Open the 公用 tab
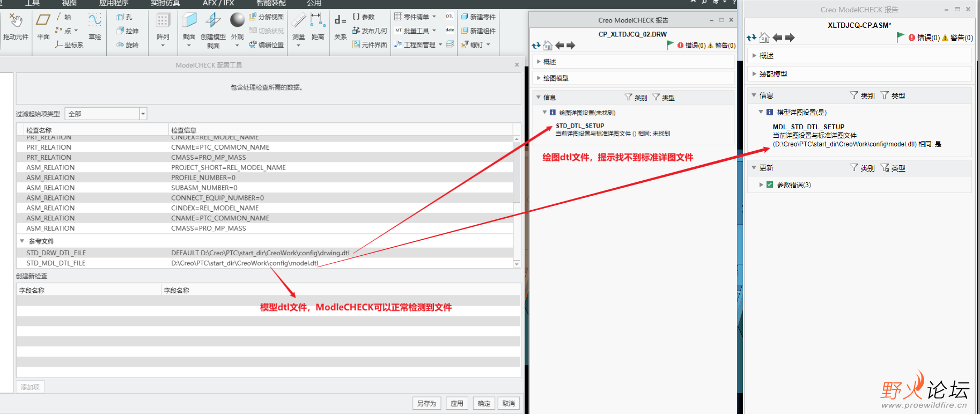This screenshot has height=414, width=980. pos(314,3)
